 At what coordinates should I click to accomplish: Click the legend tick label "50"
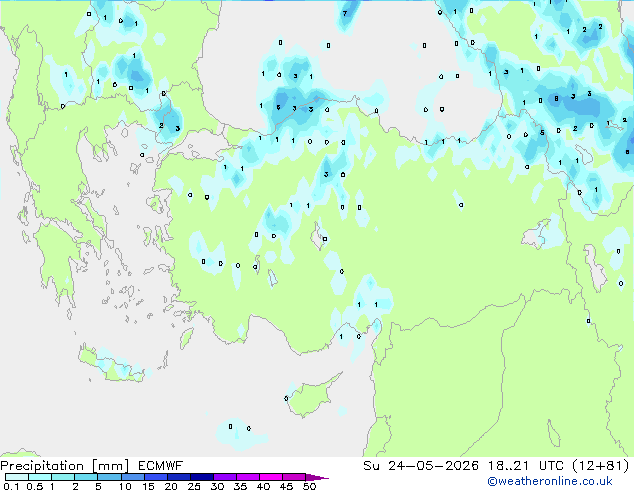point(309,486)
